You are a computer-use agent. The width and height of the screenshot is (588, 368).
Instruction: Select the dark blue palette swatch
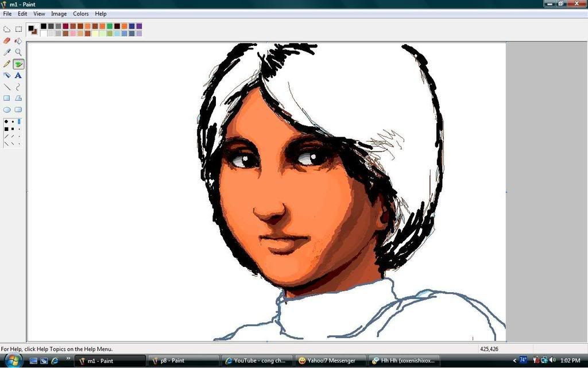(x=131, y=26)
